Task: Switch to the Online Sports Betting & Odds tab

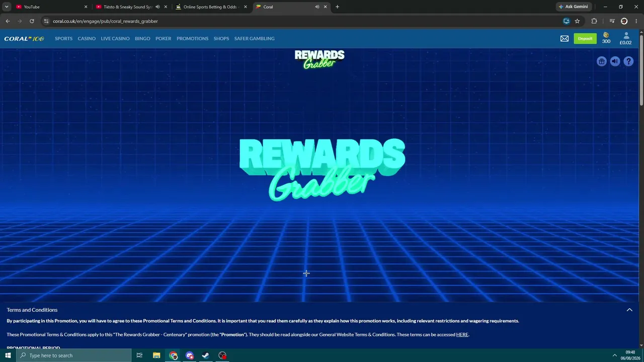Action: (x=211, y=7)
